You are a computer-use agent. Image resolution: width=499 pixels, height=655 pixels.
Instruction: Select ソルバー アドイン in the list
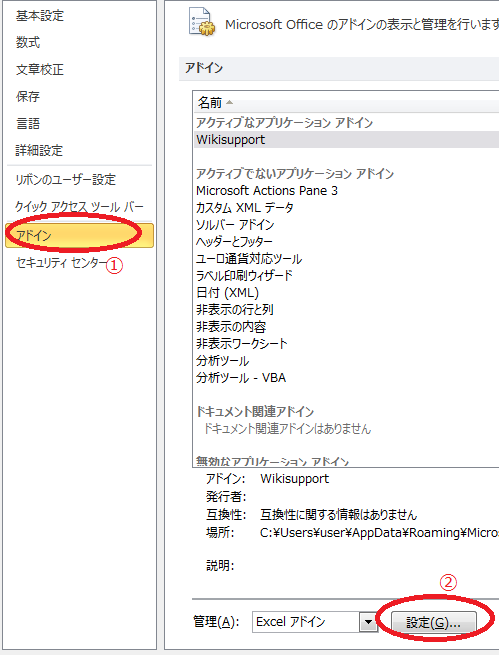tap(235, 225)
